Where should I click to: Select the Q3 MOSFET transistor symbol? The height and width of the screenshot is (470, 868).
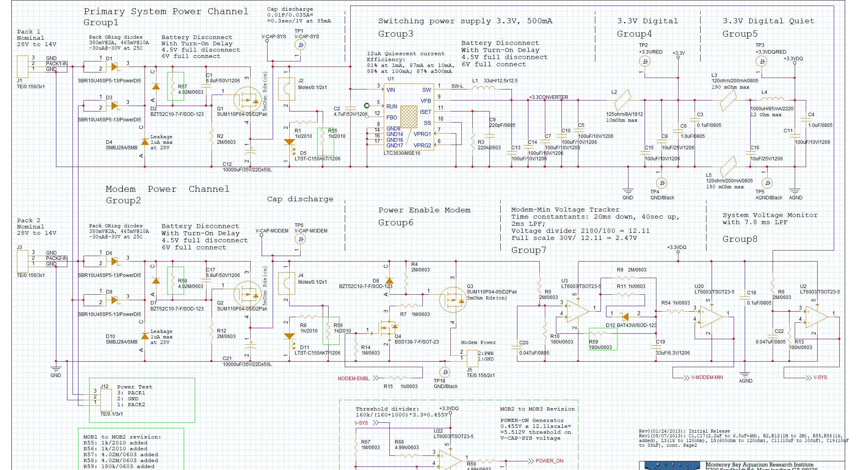453,300
